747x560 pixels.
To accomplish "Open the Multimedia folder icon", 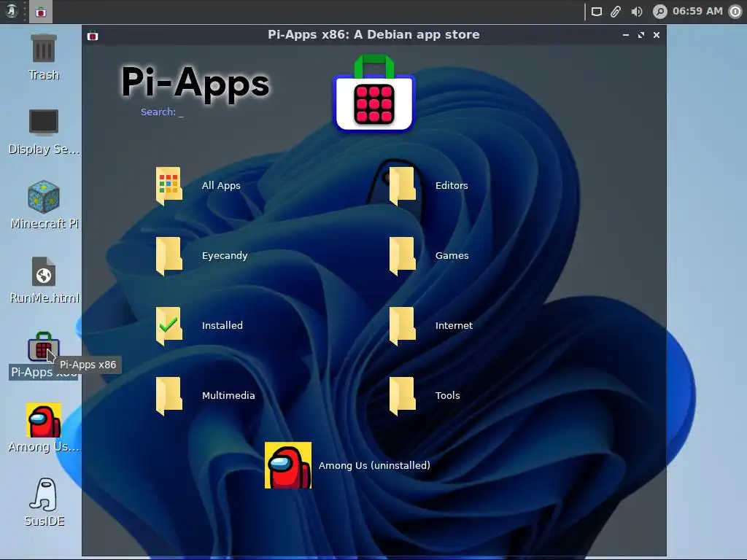I will point(169,396).
